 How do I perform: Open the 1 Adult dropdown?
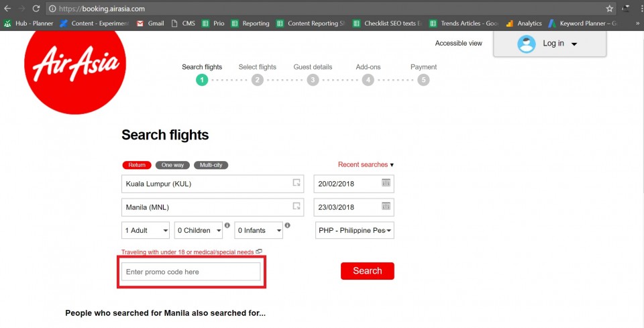pyautogui.click(x=146, y=230)
